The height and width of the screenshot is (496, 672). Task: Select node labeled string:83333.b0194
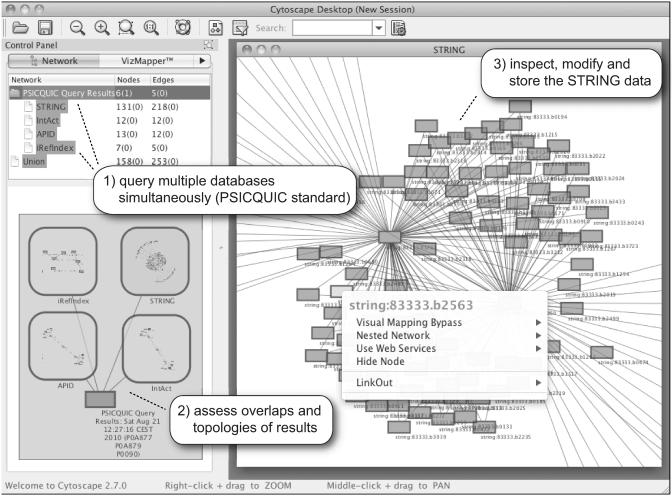click(520, 106)
